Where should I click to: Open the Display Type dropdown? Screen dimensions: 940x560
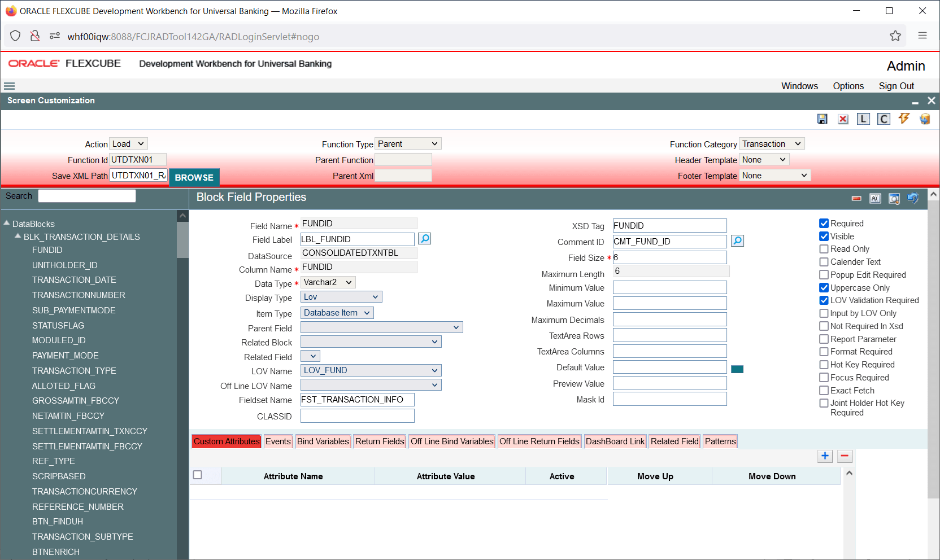tap(341, 297)
